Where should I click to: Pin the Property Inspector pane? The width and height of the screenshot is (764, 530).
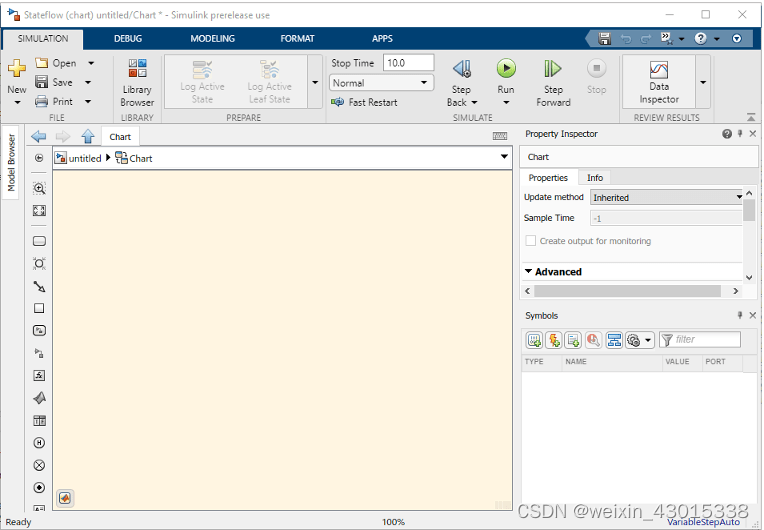(740, 133)
